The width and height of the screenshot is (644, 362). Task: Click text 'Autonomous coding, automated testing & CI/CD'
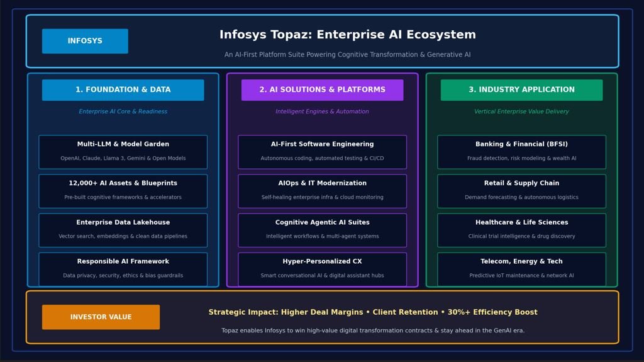(323, 159)
